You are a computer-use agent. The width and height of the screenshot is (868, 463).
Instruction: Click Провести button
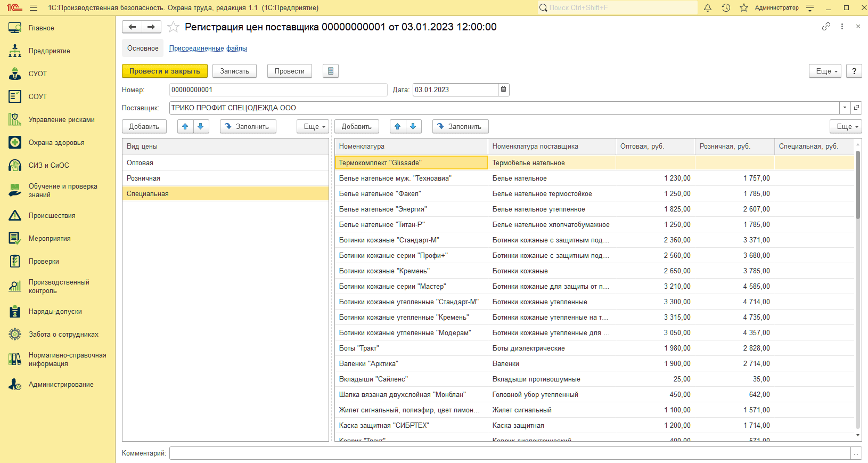click(290, 71)
